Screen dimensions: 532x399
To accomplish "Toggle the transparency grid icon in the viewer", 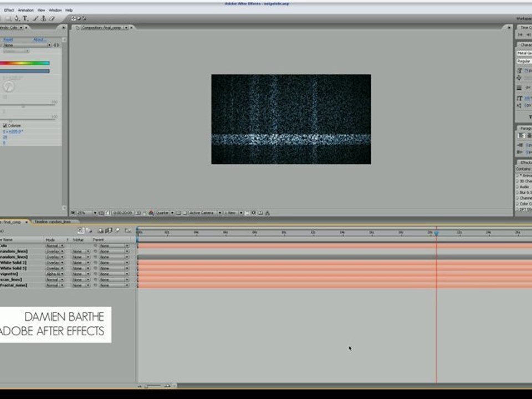I will [x=185, y=213].
